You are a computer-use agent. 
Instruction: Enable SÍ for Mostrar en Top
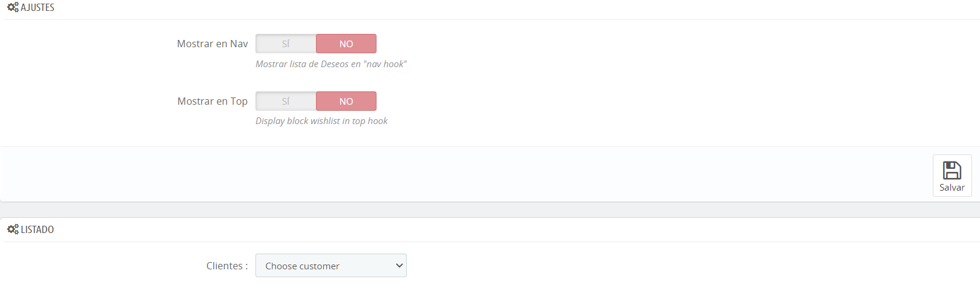286,101
